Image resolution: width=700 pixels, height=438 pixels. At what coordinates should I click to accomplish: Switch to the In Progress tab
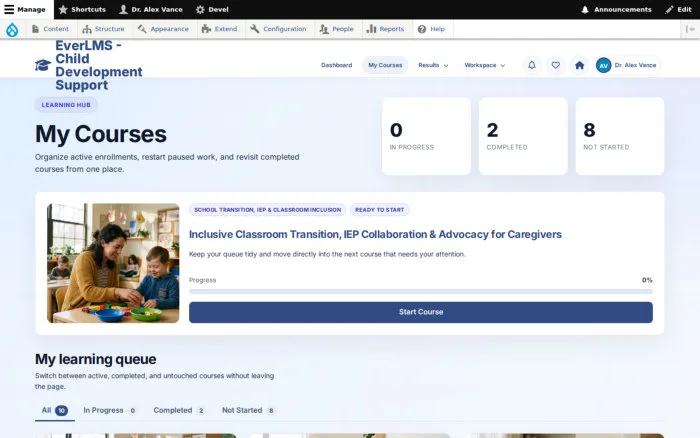coord(110,410)
